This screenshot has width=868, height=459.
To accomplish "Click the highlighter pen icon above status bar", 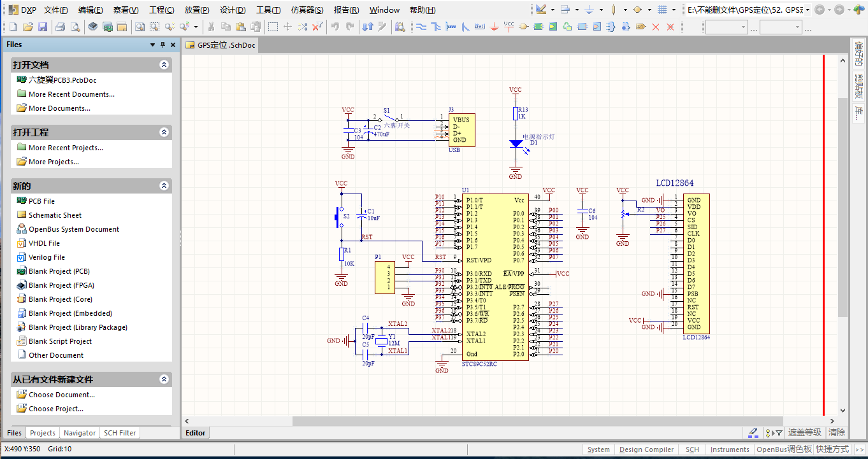I will [x=753, y=433].
